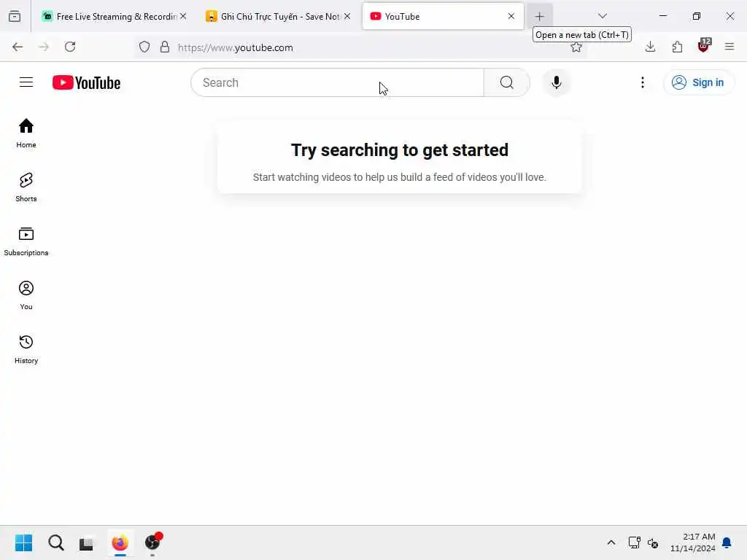Open the YouTube Home section
Screen dimensions: 747x560
[26, 133]
